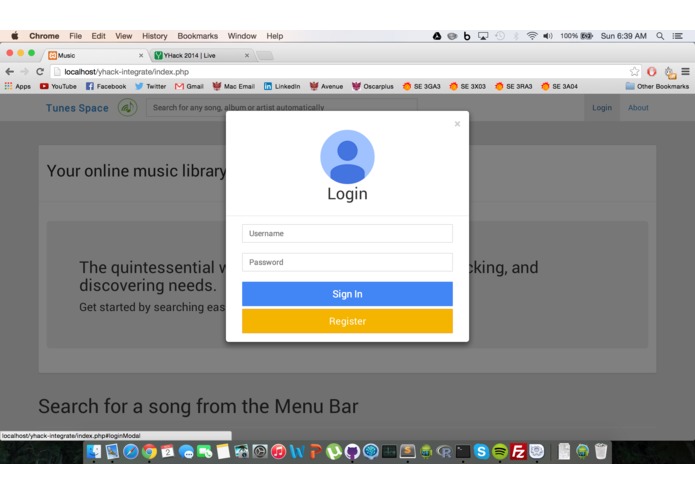The height and width of the screenshot is (494, 695).
Task: Open the SE 3A04 bookmark
Action: [x=560, y=86]
